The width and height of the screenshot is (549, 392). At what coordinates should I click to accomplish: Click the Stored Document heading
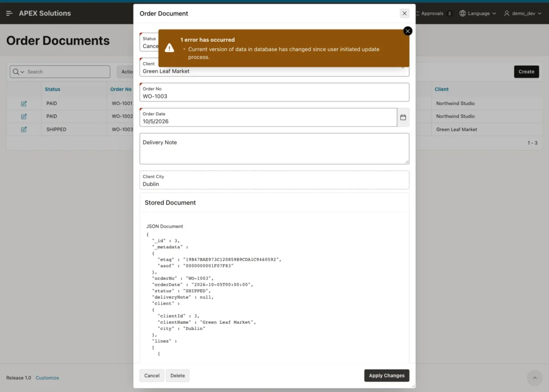click(x=170, y=203)
